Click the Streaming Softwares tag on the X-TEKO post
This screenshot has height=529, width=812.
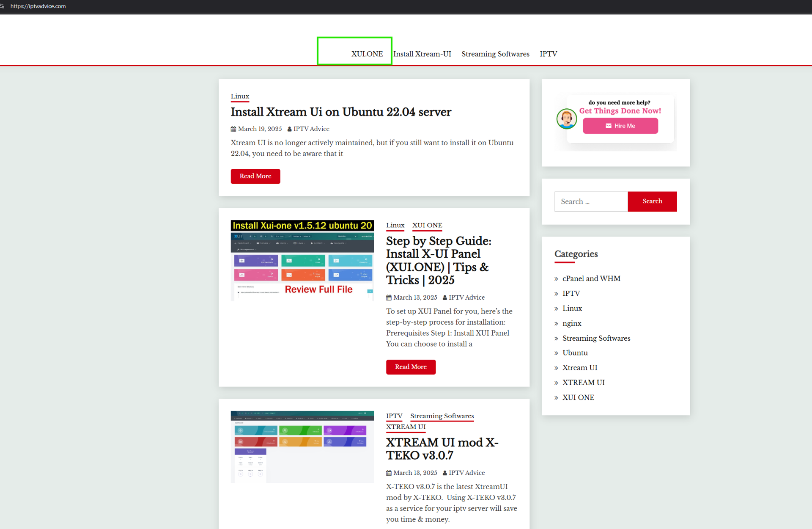tap(442, 416)
